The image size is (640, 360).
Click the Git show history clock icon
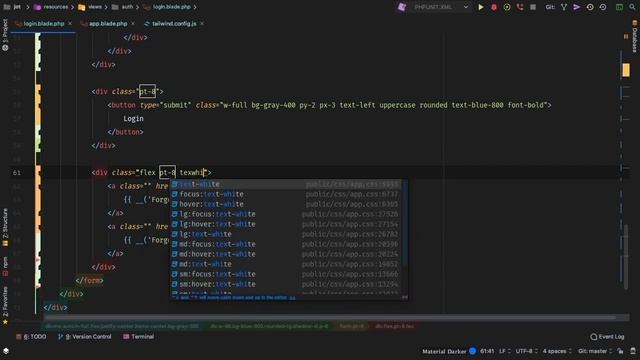590,7
